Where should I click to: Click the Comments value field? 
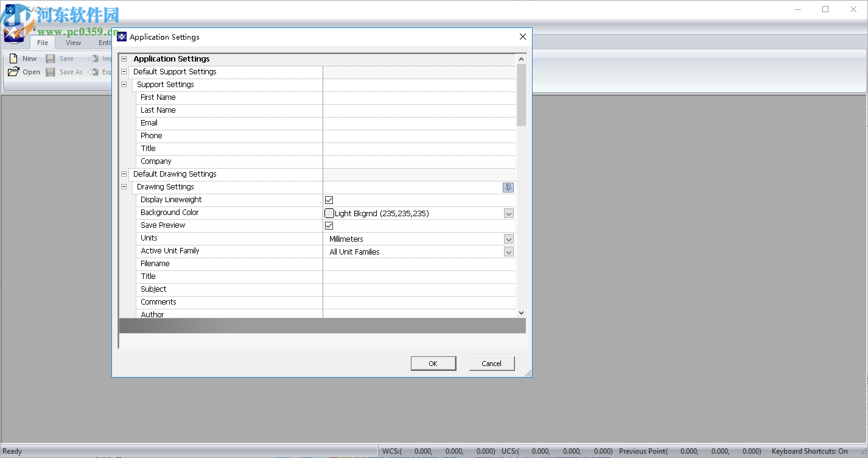point(419,302)
